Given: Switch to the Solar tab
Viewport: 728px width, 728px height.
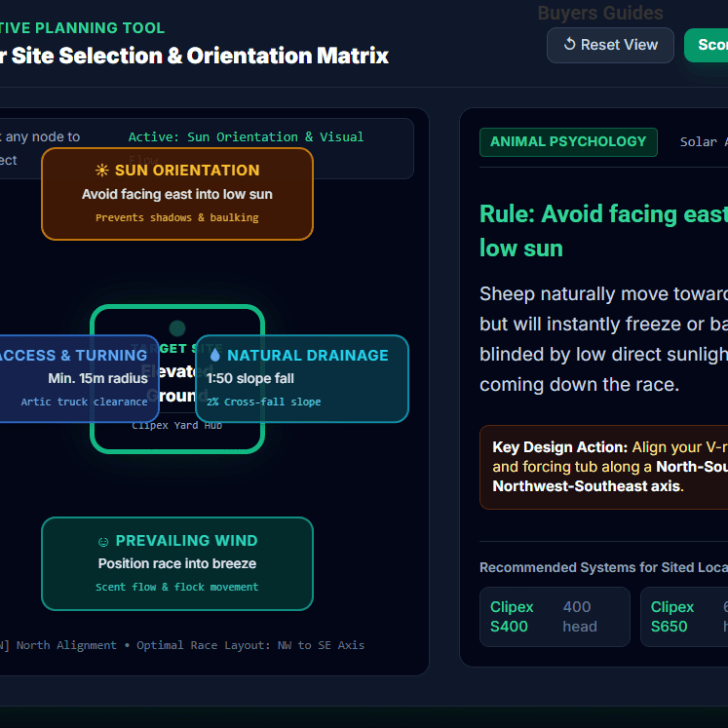Looking at the screenshot, I should click(704, 142).
